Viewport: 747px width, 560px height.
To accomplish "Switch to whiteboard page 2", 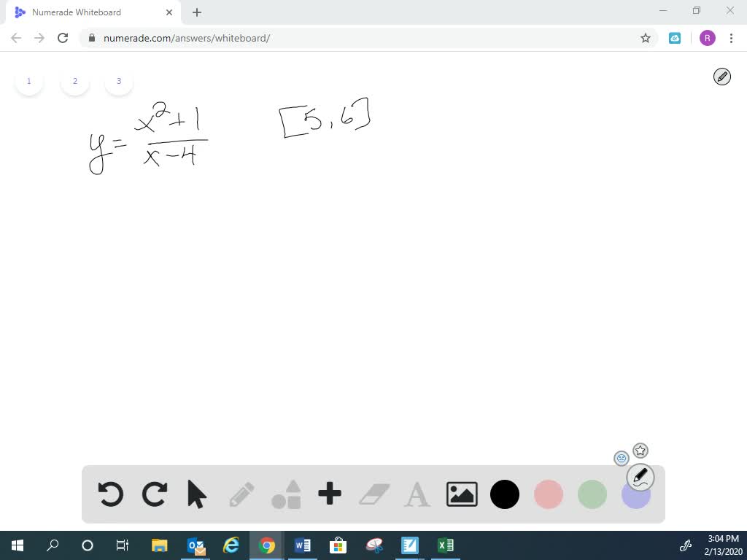I will pyautogui.click(x=74, y=81).
